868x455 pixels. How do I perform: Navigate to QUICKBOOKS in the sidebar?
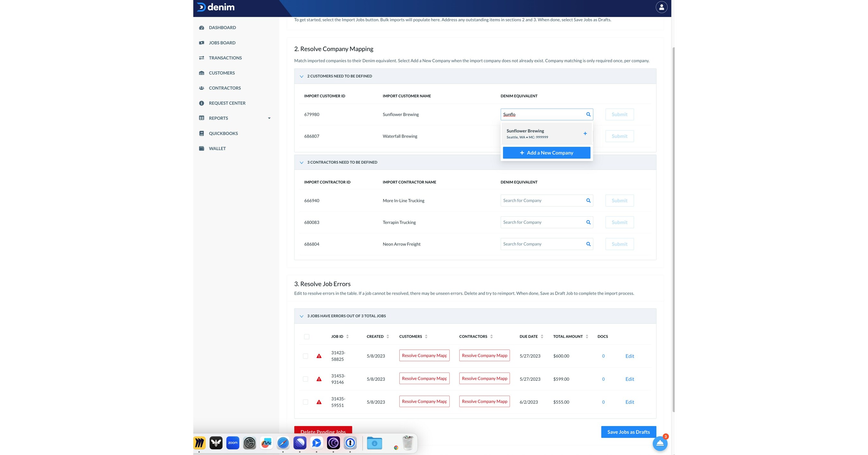(223, 133)
